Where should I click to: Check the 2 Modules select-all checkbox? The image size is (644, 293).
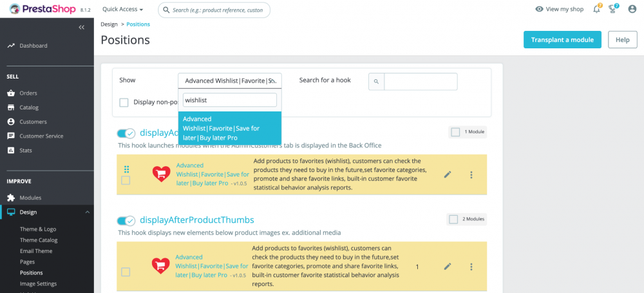tap(453, 219)
